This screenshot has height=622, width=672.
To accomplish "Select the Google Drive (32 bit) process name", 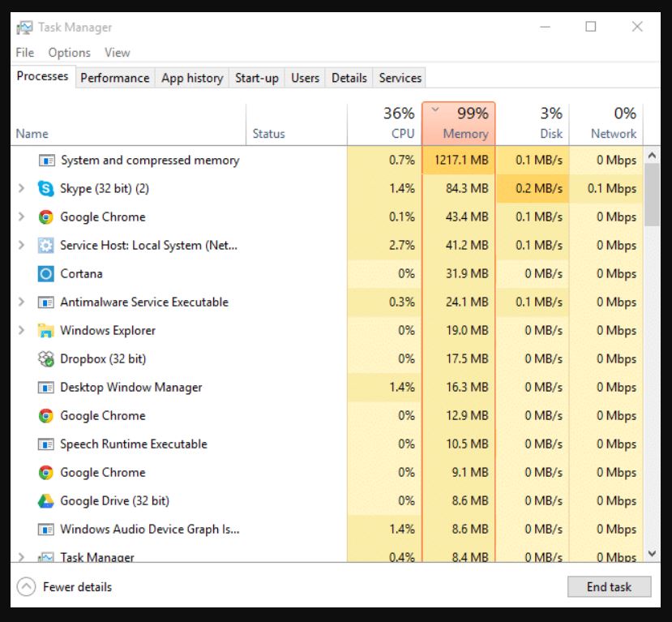I will click(115, 500).
